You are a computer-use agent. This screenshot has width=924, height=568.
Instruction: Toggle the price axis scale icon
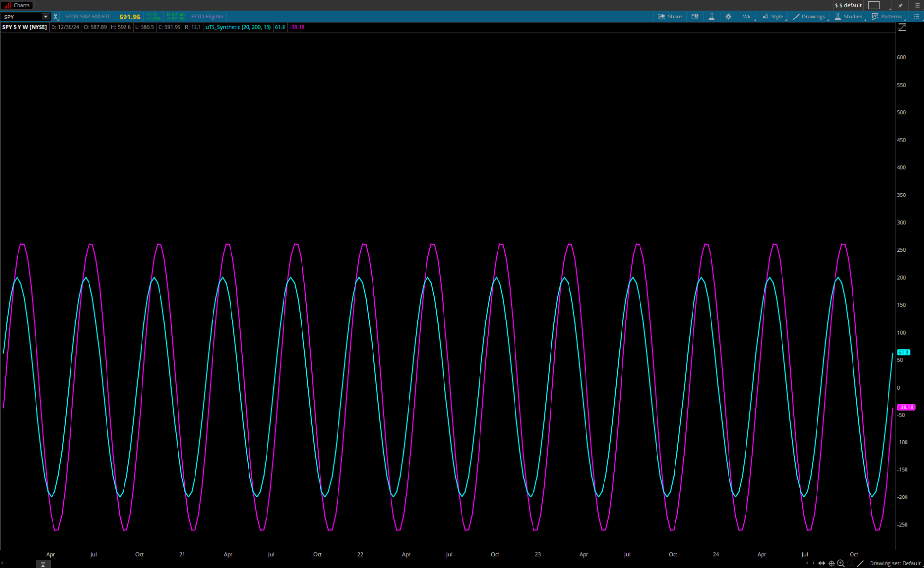[902, 27]
